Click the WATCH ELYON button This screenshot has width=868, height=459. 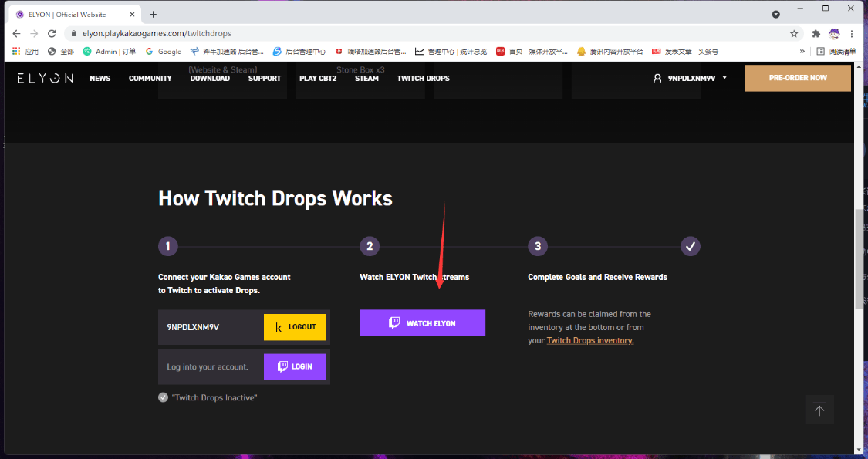pos(422,322)
